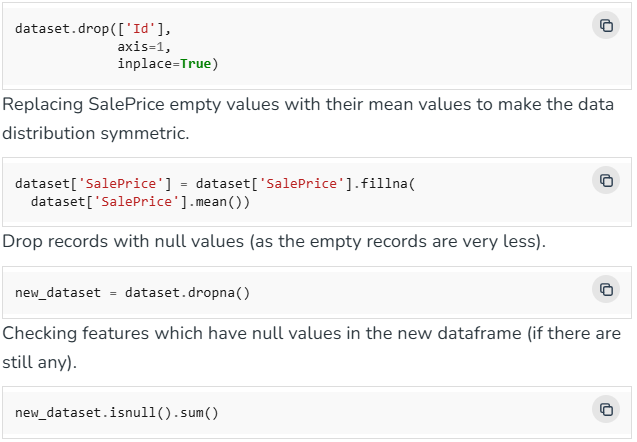This screenshot has height=442, width=637.
Task: Click the 'inplace=True' line in first code block
Action: tap(167, 64)
